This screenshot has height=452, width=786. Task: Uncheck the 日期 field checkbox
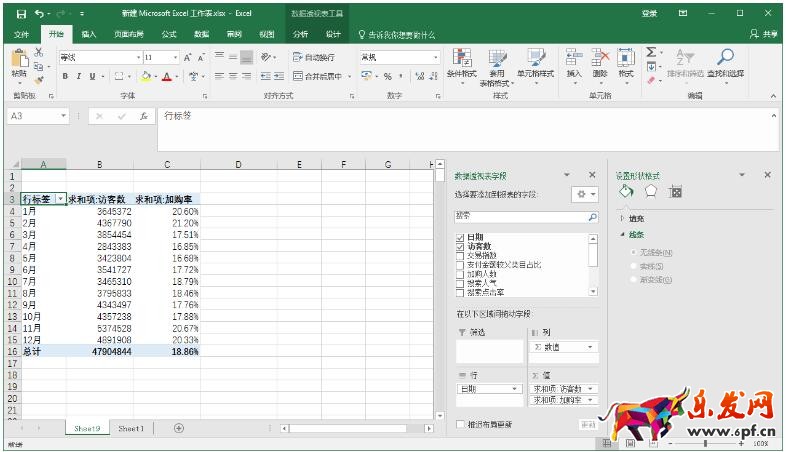click(460, 236)
